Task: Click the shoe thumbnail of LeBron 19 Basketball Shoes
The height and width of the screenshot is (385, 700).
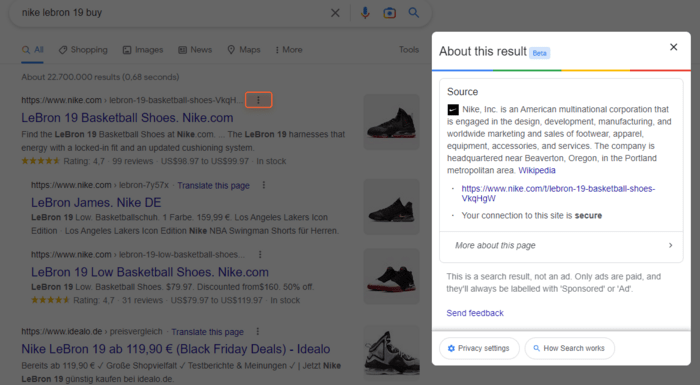Action: 391,121
